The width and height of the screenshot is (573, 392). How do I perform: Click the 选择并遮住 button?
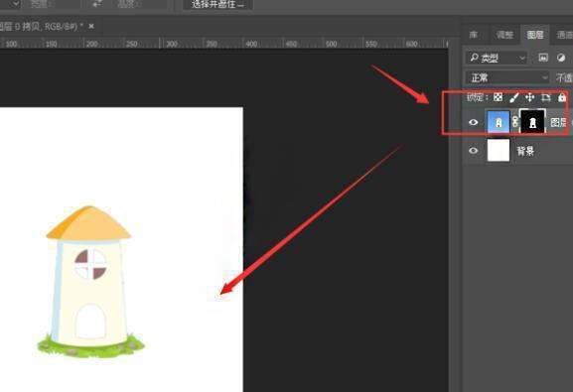[x=217, y=5]
